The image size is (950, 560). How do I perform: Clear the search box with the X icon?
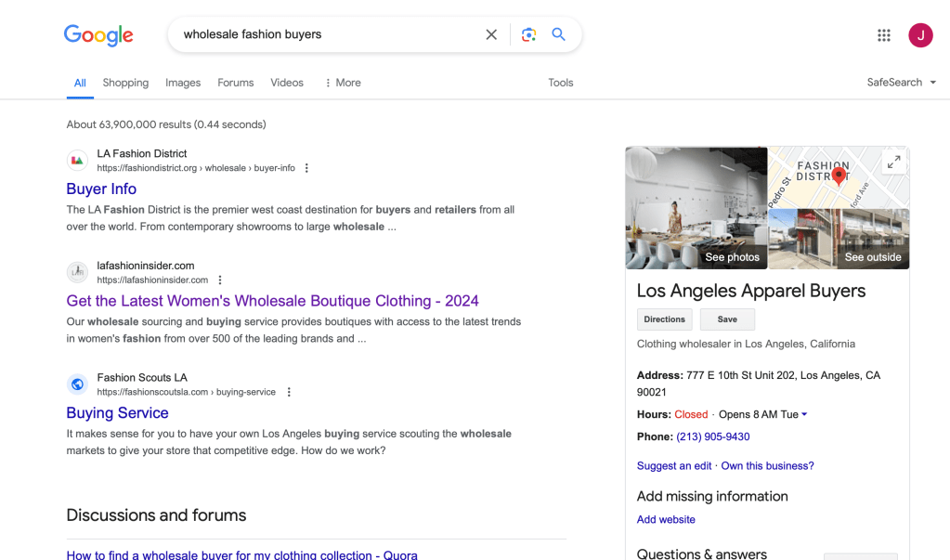pos(491,34)
